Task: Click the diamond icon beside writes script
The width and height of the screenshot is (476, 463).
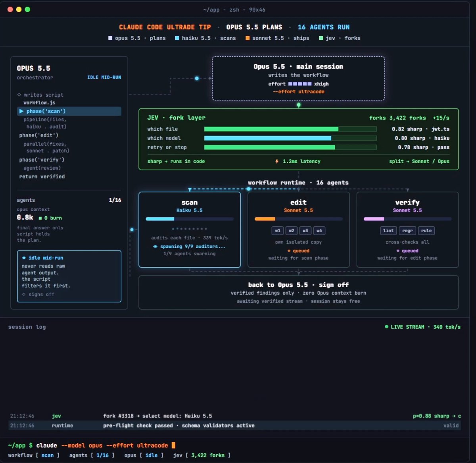Action: [19, 95]
